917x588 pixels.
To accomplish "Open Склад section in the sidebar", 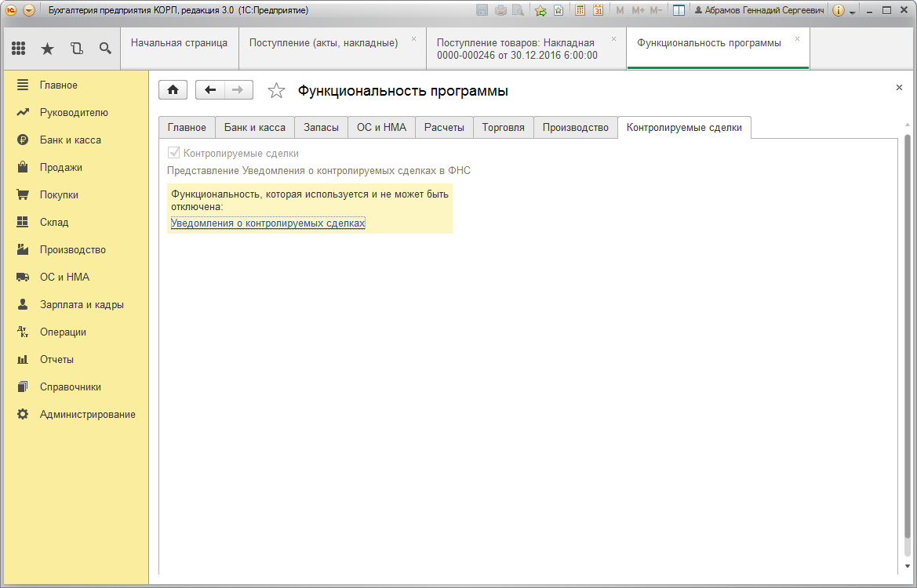I will [x=76, y=222].
